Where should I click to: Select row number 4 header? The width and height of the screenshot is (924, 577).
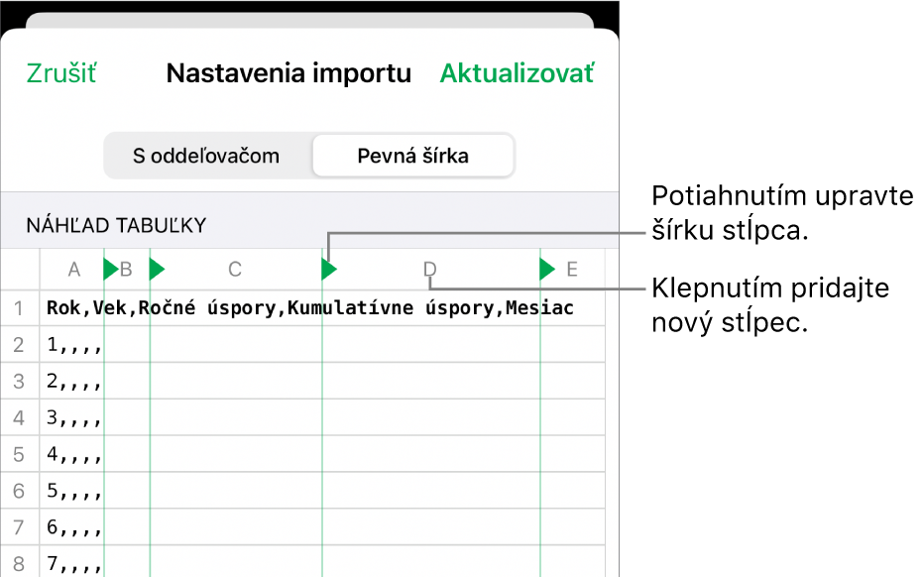click(19, 417)
